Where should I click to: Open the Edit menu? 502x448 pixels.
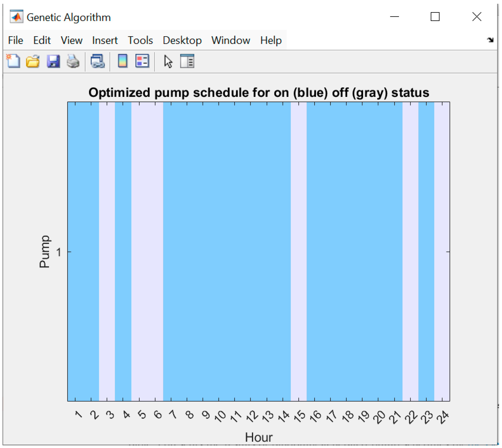click(42, 40)
